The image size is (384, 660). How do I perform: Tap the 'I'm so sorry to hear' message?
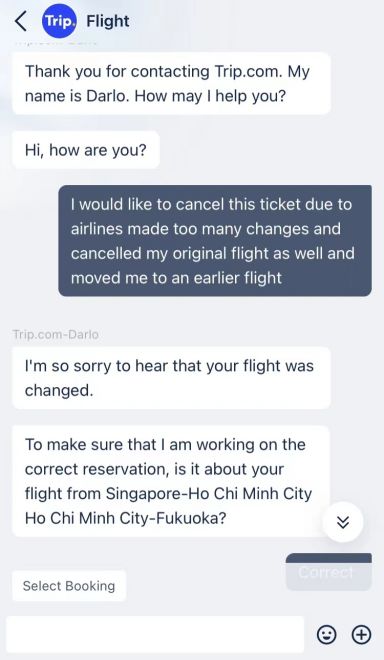click(x=171, y=378)
